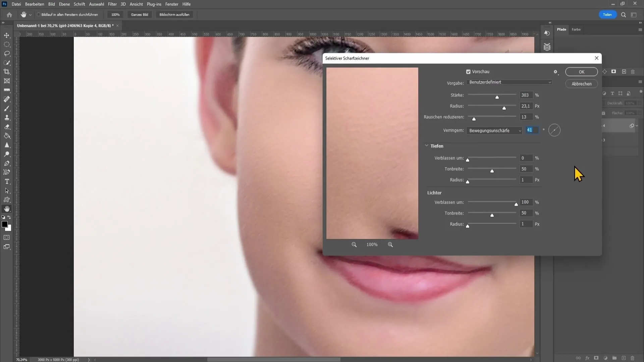
Task: Open the Vorgabe dropdown
Action: [x=509, y=82]
